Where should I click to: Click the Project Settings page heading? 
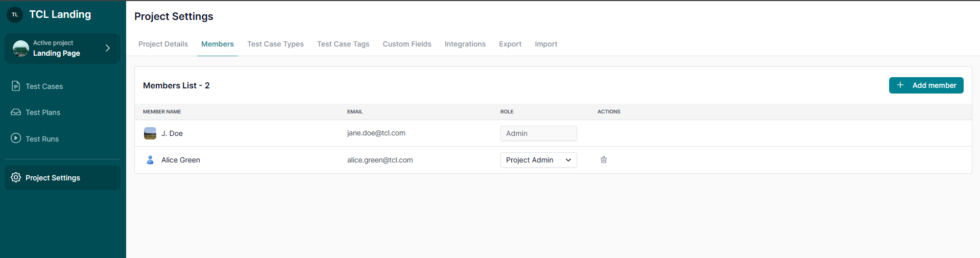pyautogui.click(x=174, y=16)
